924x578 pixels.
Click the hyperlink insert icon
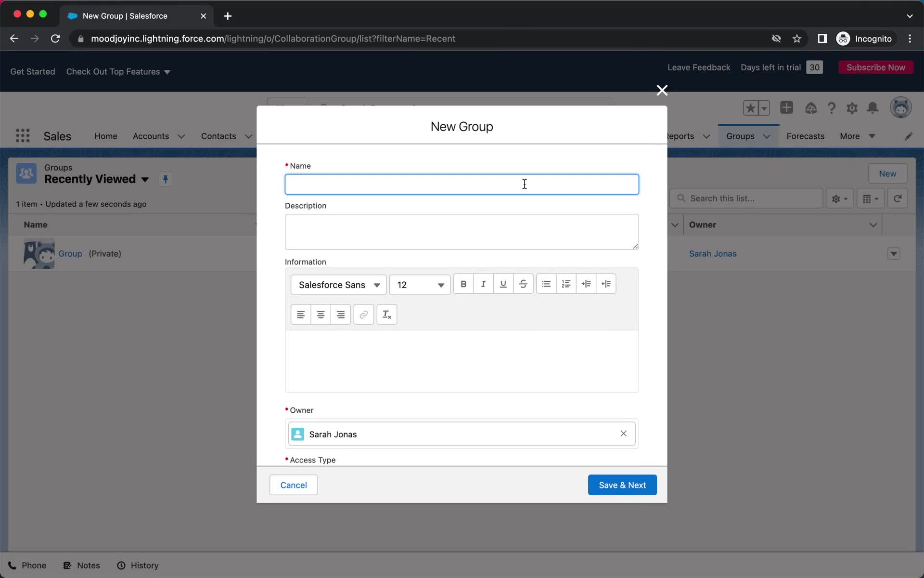point(363,314)
